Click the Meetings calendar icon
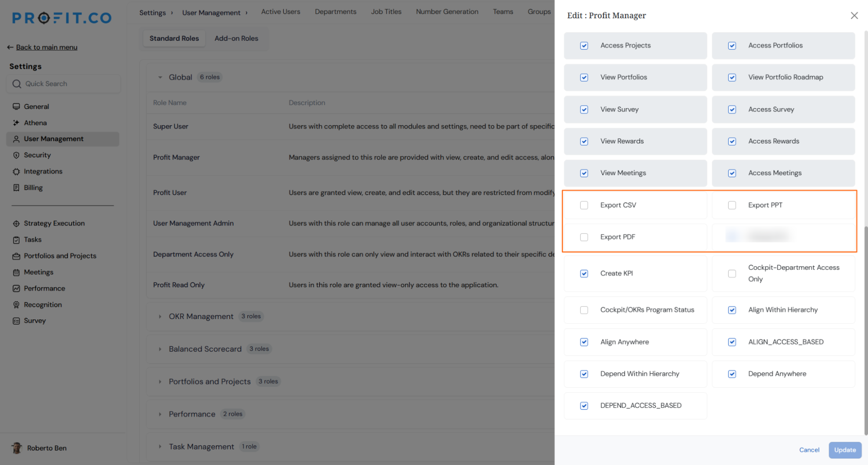The width and height of the screenshot is (868, 465). click(16, 272)
